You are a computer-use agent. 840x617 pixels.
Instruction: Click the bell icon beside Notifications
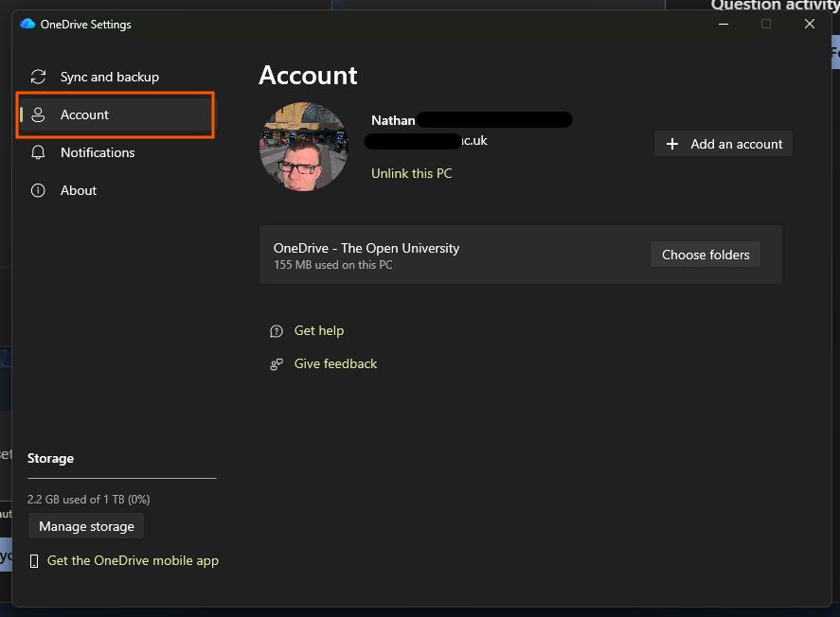click(x=38, y=152)
